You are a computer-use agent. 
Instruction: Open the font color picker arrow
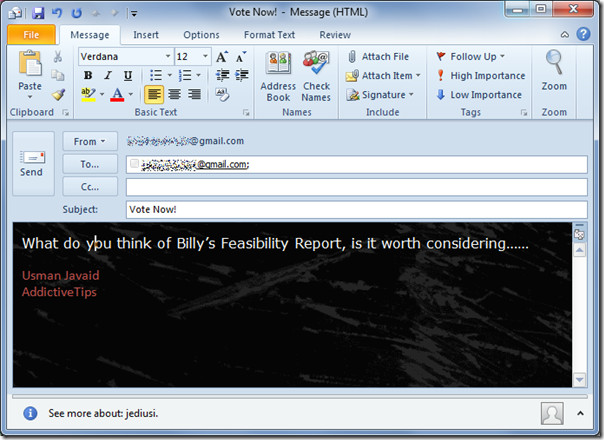pyautogui.click(x=131, y=95)
